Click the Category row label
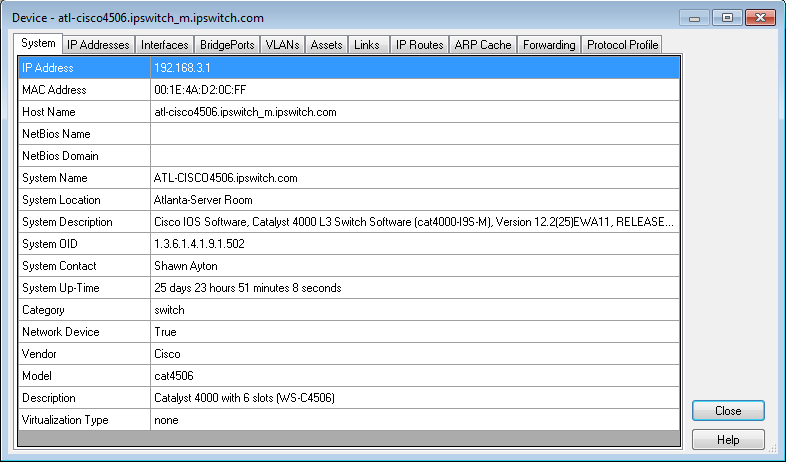This screenshot has height=462, width=786. point(84,310)
